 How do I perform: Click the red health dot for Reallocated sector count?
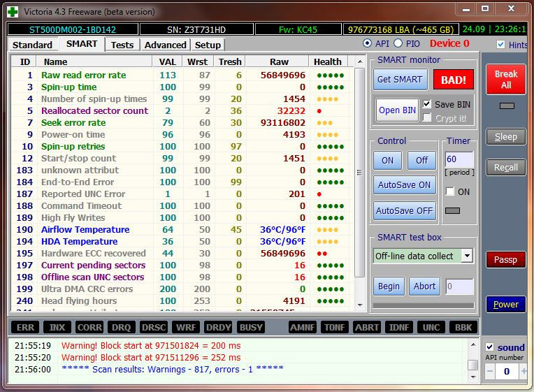(x=319, y=111)
